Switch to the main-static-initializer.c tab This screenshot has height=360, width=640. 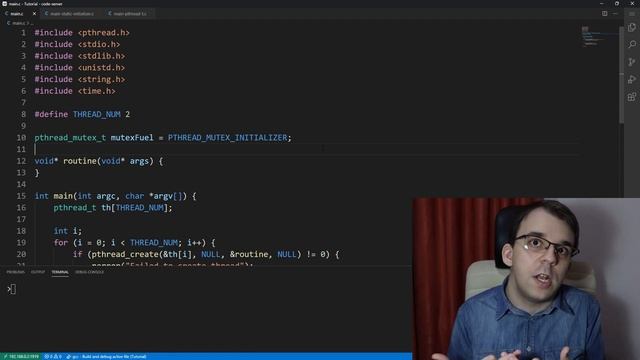point(70,13)
